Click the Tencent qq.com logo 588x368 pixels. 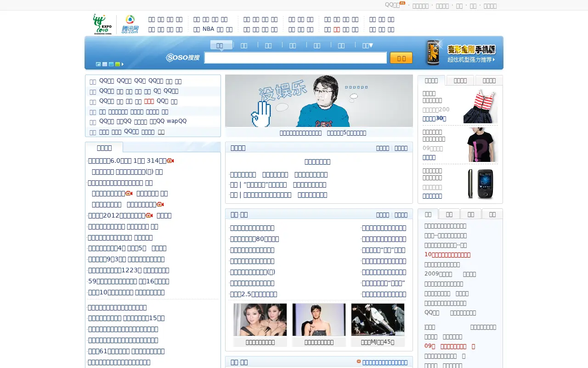coord(130,24)
